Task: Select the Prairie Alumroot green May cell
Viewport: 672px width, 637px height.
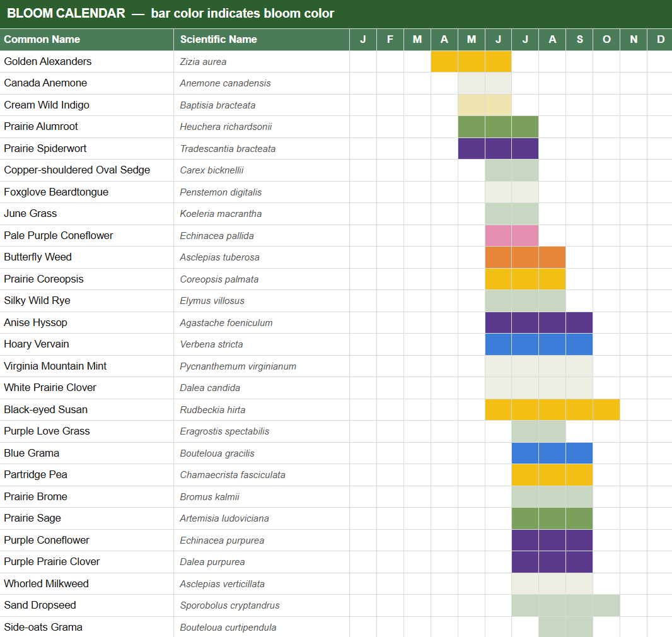Action: (472, 127)
